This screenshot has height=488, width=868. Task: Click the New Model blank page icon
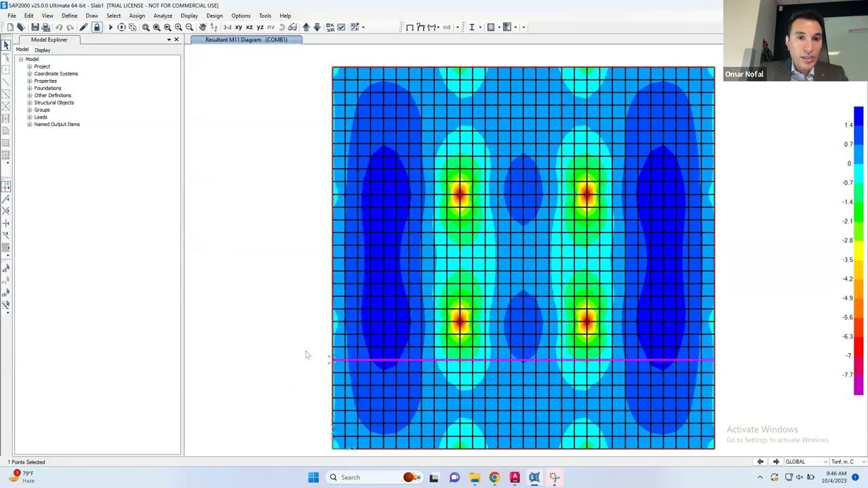(10, 27)
